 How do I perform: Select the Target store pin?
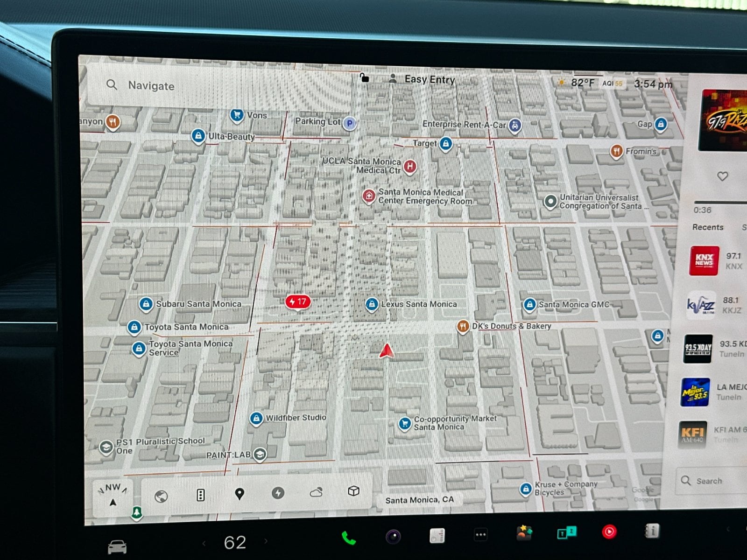point(446,143)
